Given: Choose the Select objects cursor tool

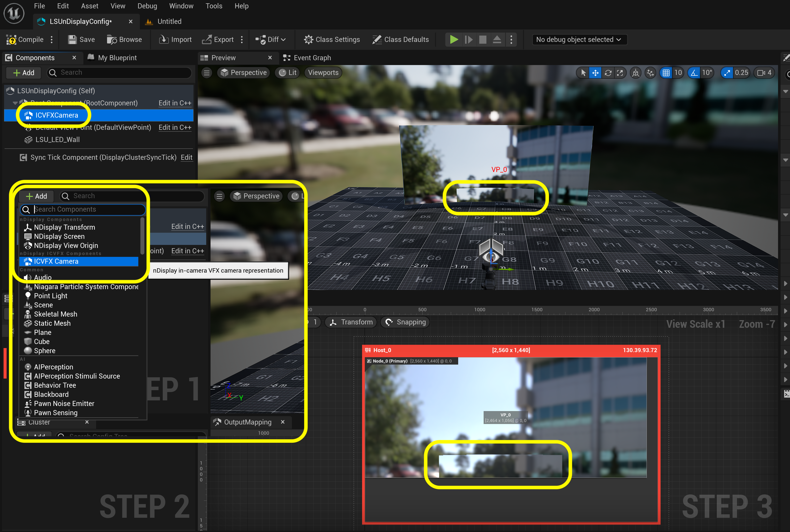Looking at the screenshot, I should coord(583,73).
